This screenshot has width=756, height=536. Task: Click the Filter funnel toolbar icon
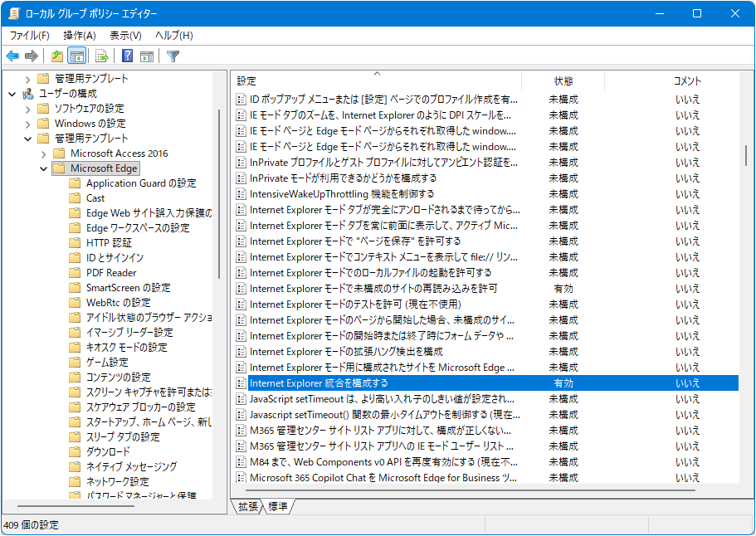[x=173, y=56]
